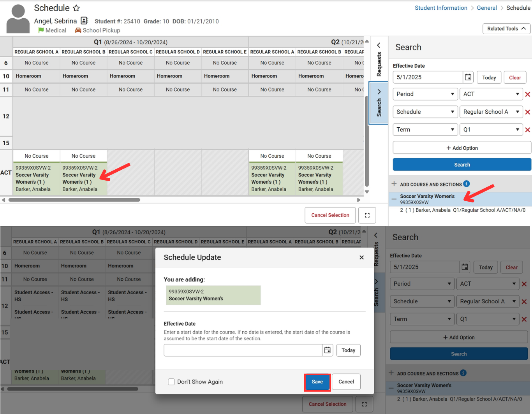The height and width of the screenshot is (415, 532).
Task: Open the calendar picker in the Schedule Update dialog
Action: [328, 350]
